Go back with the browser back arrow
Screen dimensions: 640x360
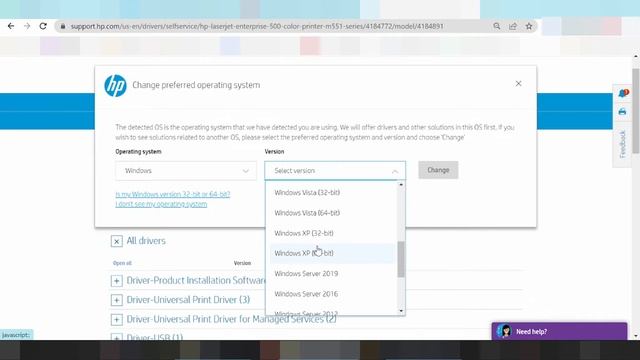tap(11, 26)
